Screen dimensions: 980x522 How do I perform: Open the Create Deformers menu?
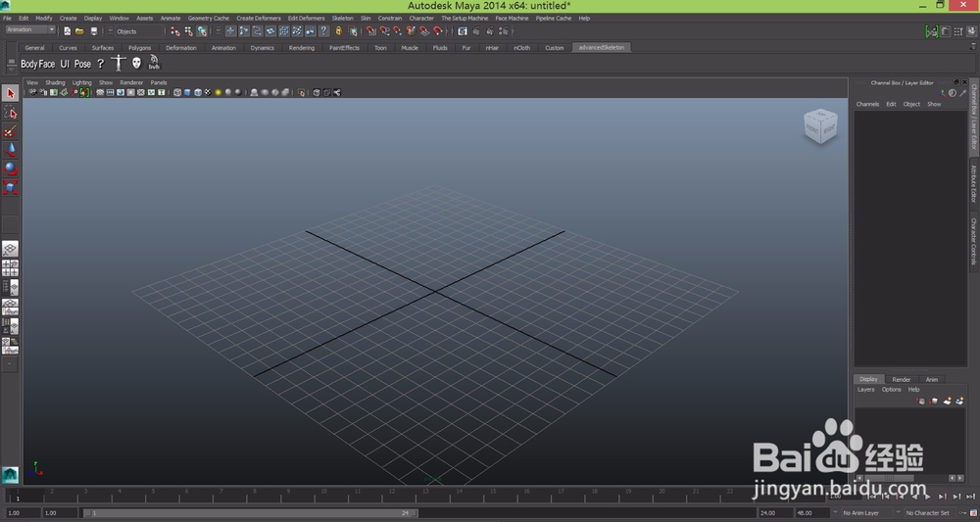coord(258,18)
